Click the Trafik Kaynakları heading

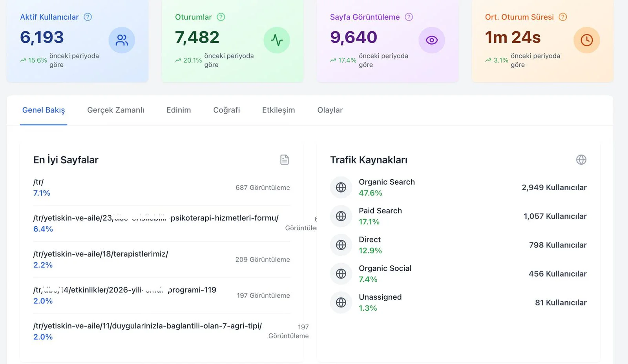[369, 160]
